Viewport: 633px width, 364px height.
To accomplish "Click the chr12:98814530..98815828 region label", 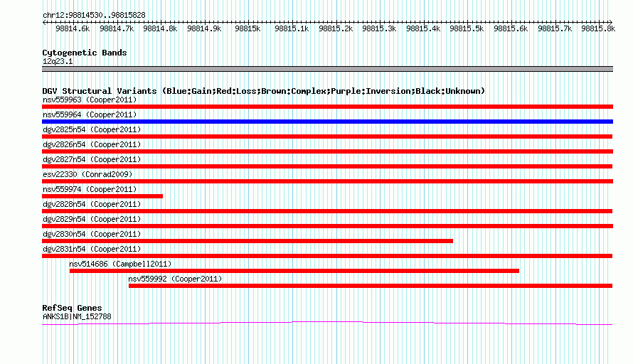I will tap(94, 16).
